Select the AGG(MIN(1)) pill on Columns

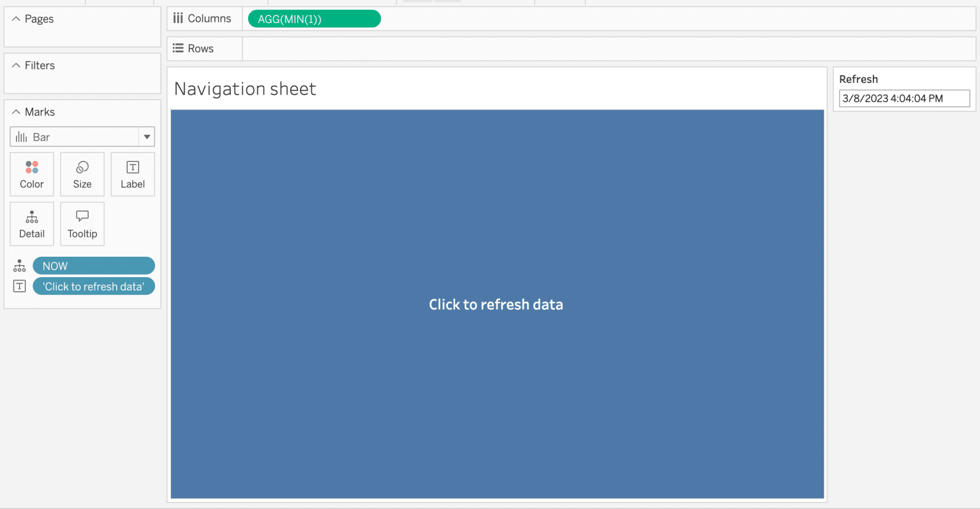[x=313, y=19]
